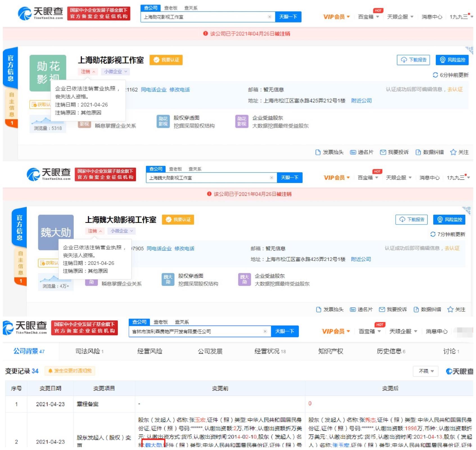Click 发生变更时通知我 bell button
This screenshot has height=450, width=476.
(x=70, y=371)
